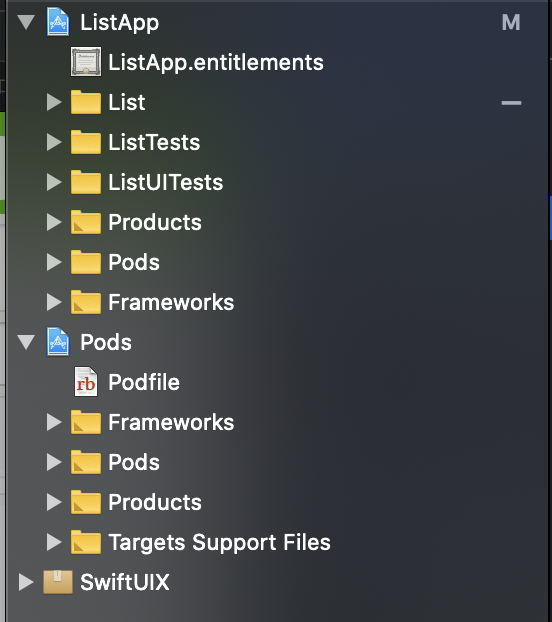Click the SwiftUIX package box icon
Viewport: 552px width, 622px height.
58,582
